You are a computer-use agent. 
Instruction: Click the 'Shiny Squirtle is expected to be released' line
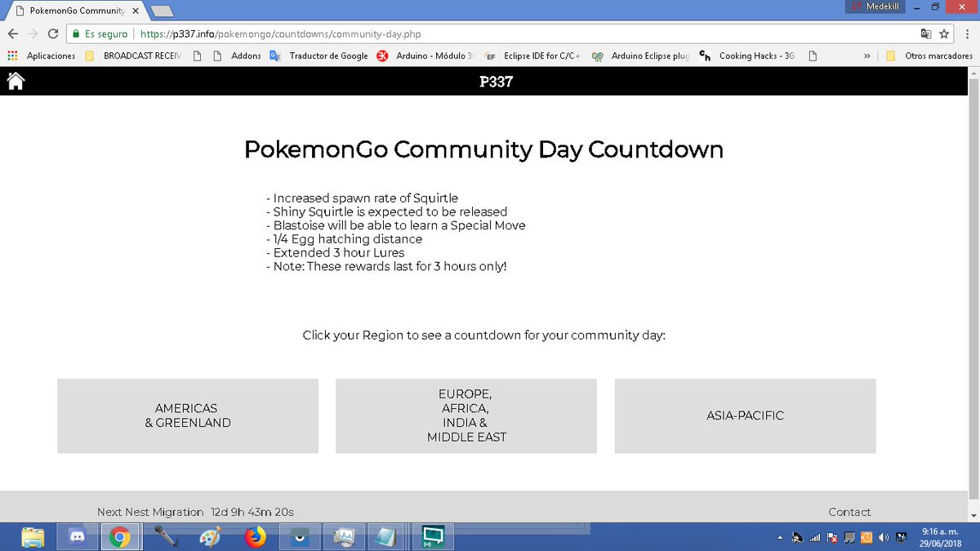click(x=386, y=211)
